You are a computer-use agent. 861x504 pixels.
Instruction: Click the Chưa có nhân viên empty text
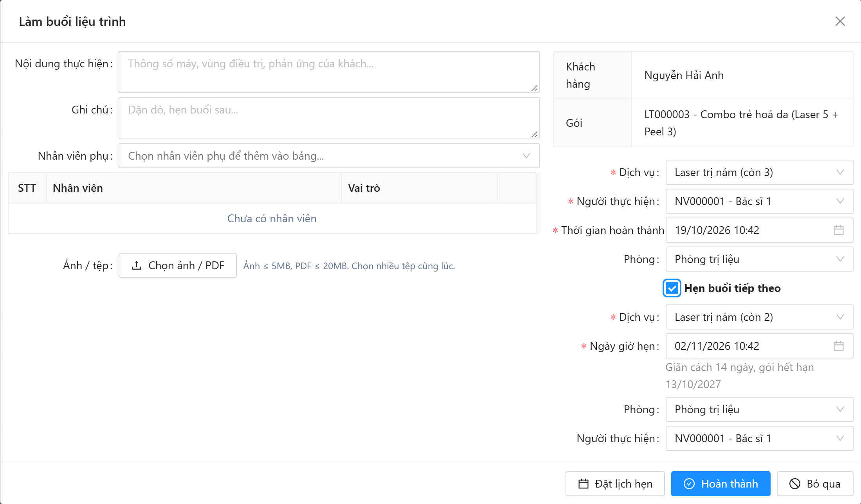click(x=272, y=218)
